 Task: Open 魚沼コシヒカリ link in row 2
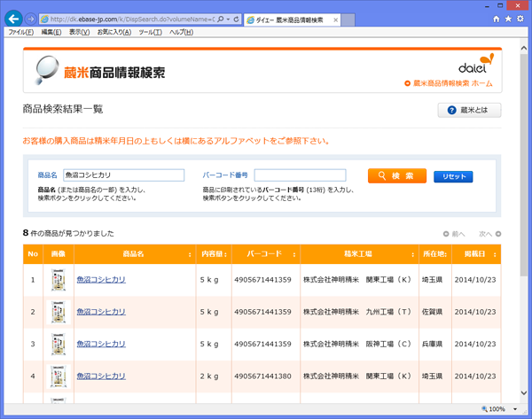point(101,312)
